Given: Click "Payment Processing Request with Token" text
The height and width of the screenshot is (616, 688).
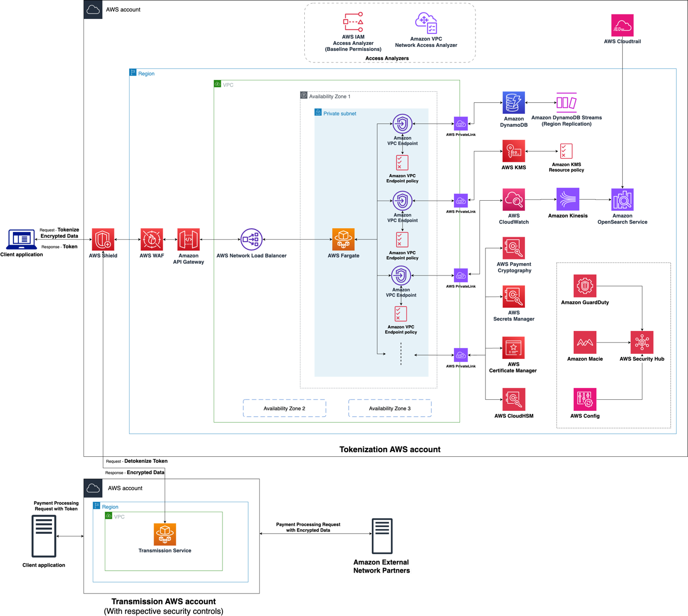Looking at the screenshot, I should coord(56,506).
